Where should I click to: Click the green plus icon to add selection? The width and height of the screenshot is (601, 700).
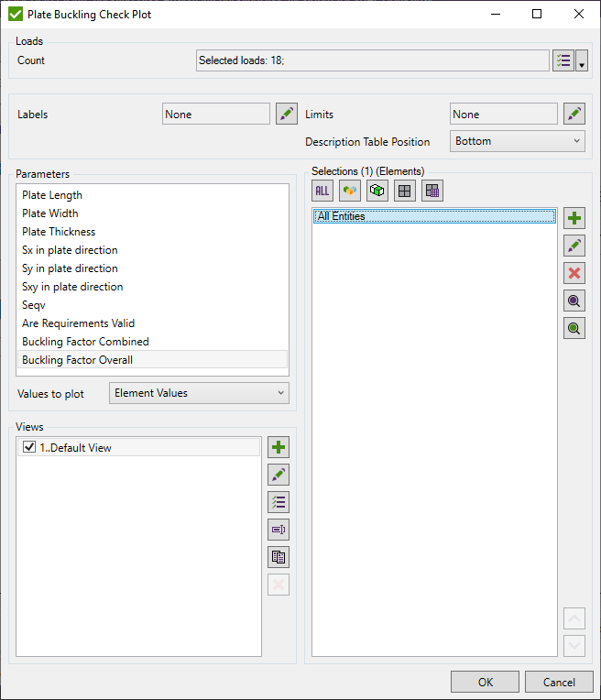point(574,218)
